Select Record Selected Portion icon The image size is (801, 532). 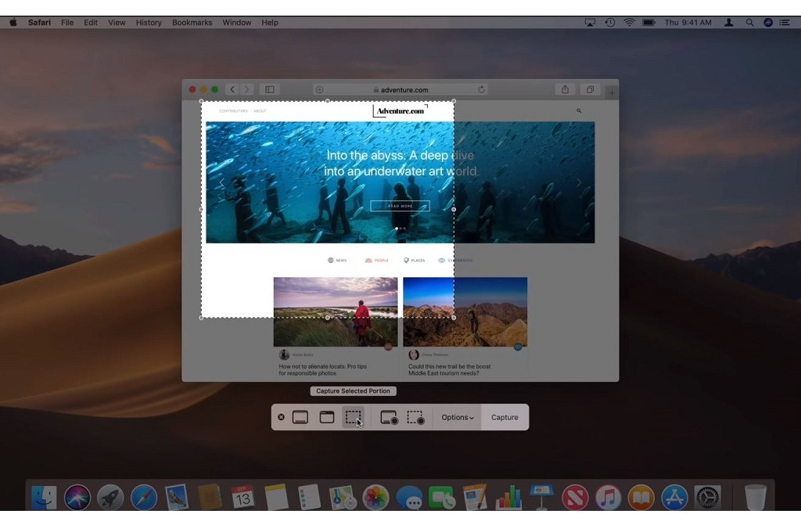pos(416,418)
